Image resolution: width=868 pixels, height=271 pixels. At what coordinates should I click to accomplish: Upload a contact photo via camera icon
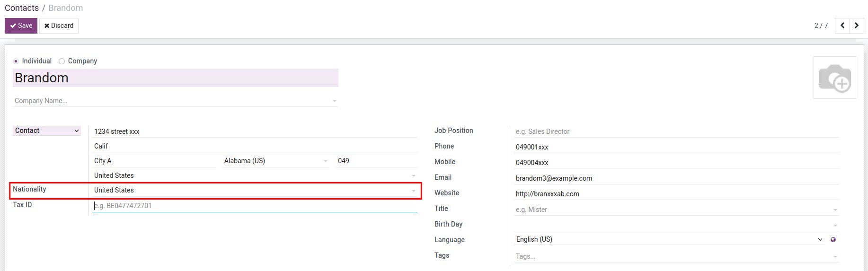coord(834,78)
